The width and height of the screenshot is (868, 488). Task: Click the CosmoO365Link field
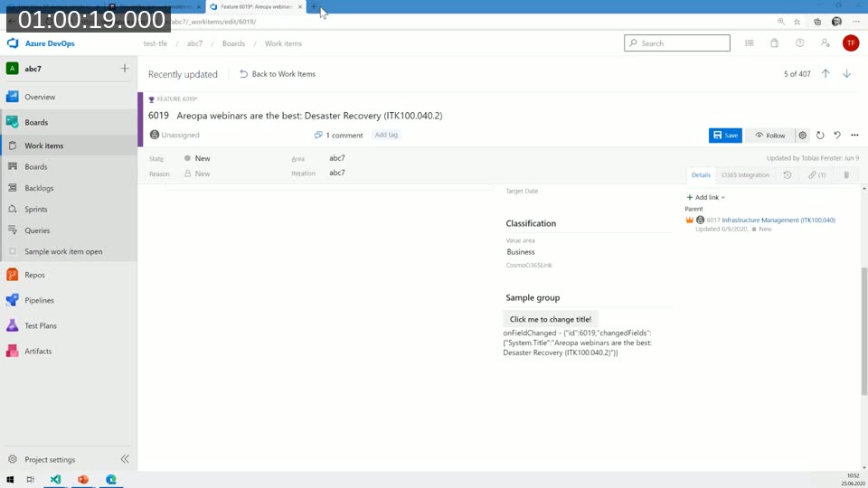click(529, 265)
